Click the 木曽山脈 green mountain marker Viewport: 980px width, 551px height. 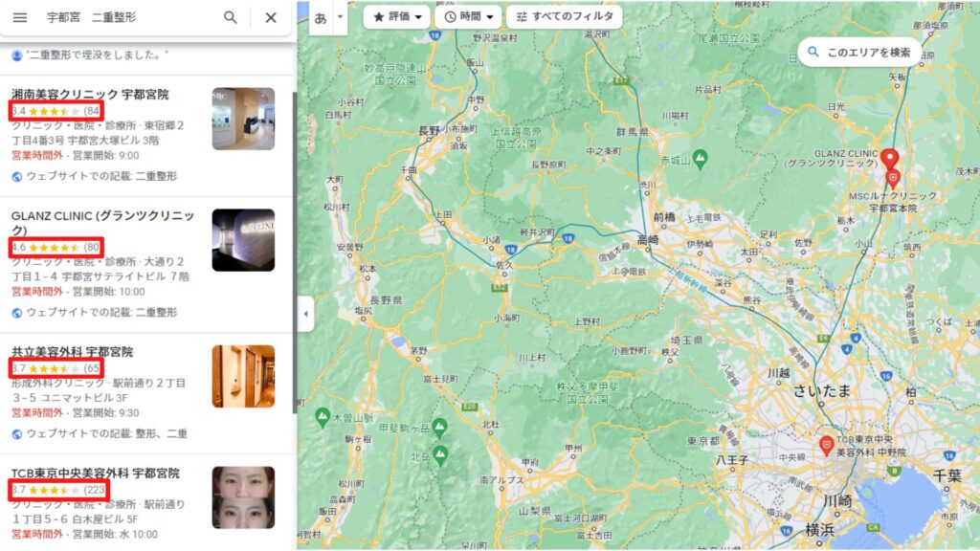point(323,417)
